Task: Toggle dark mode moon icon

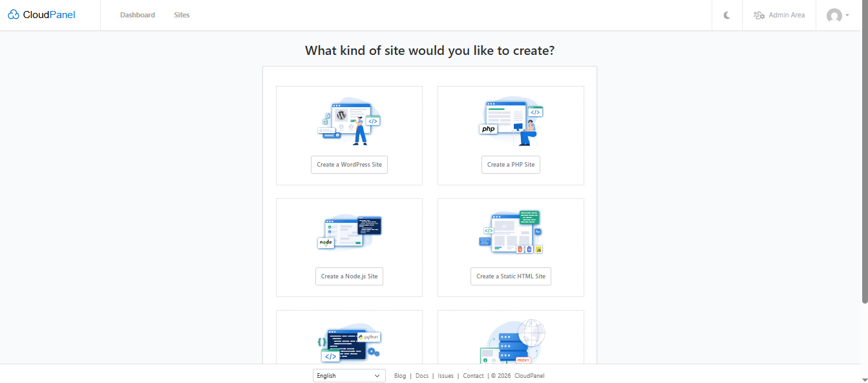Action: [x=727, y=16]
